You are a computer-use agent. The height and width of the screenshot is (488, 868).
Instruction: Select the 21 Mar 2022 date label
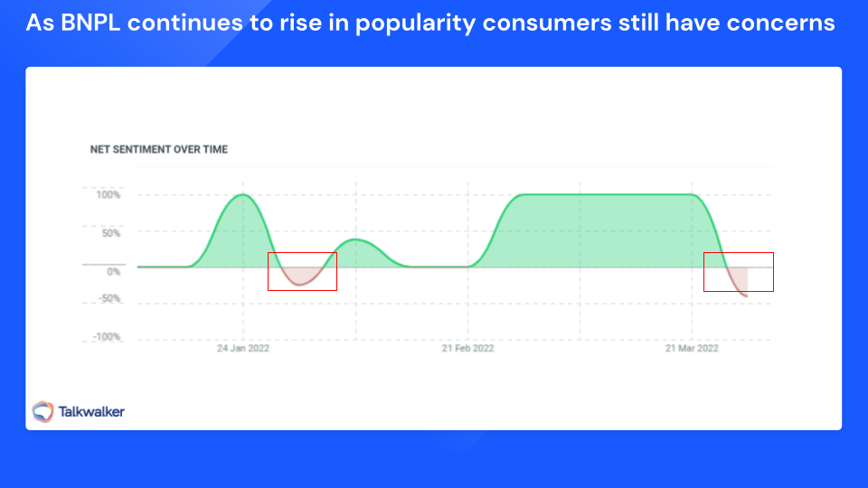point(692,348)
